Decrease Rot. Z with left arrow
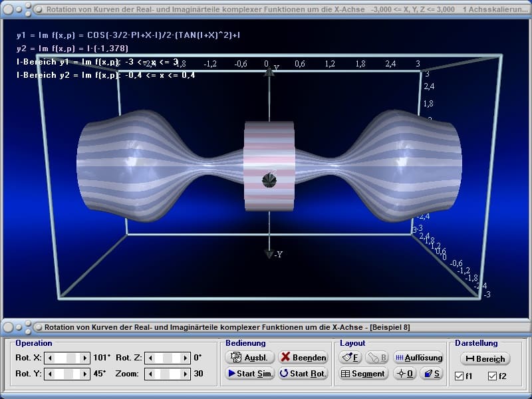Viewport: 532px width, 399px height. tap(150, 358)
